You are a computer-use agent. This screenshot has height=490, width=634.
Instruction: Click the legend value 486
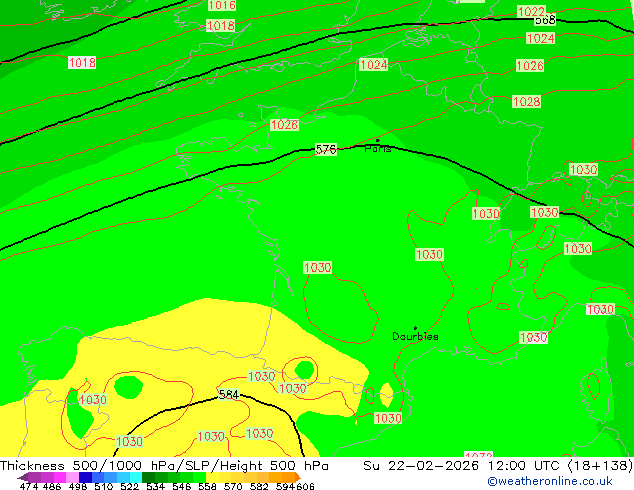52,486
